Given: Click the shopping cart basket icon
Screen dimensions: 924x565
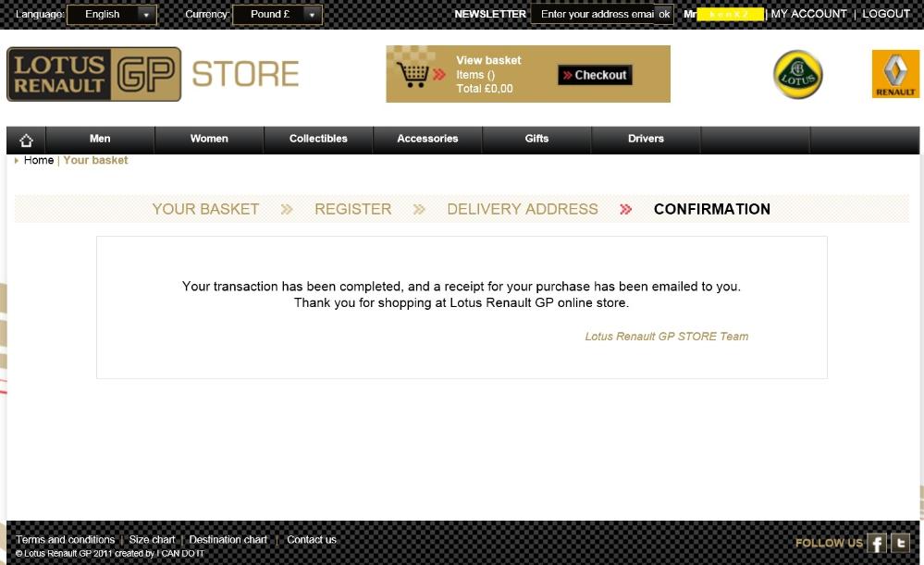Looking at the screenshot, I should [414, 74].
